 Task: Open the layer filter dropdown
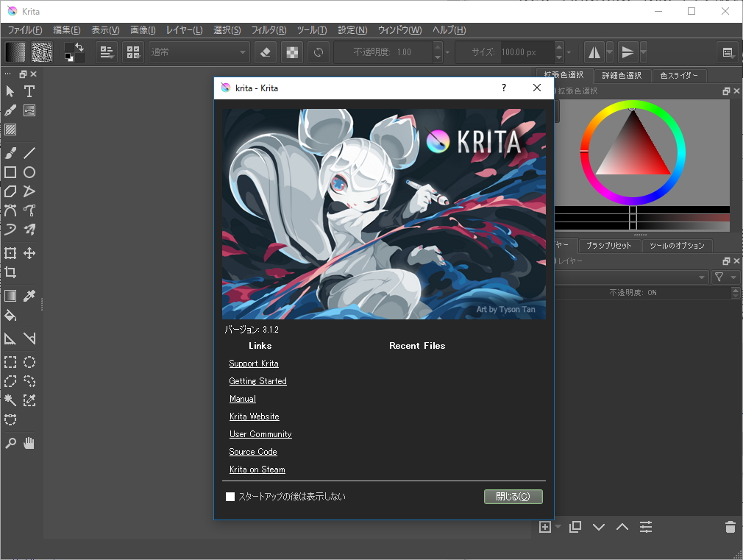tap(725, 277)
